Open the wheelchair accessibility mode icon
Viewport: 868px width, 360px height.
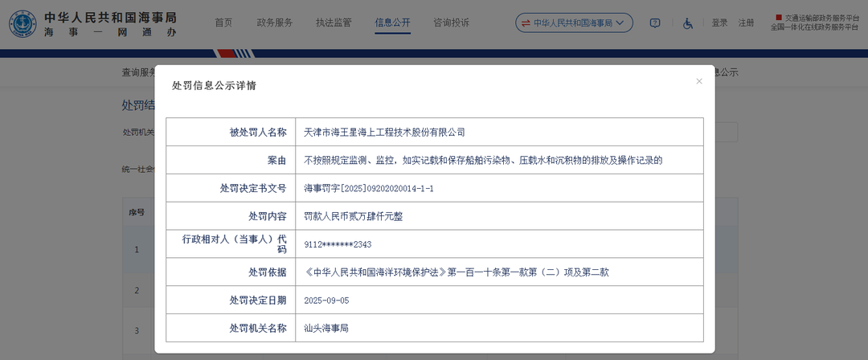pos(688,23)
